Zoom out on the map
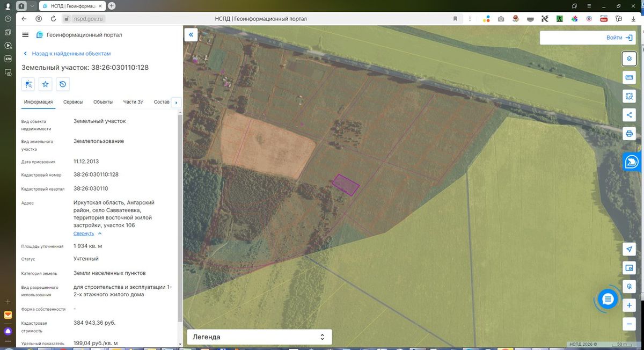This screenshot has width=644, height=350. (629, 324)
